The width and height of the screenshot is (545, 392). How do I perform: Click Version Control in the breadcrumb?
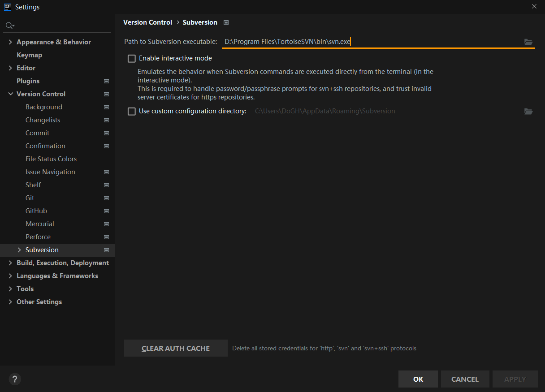[x=147, y=22]
